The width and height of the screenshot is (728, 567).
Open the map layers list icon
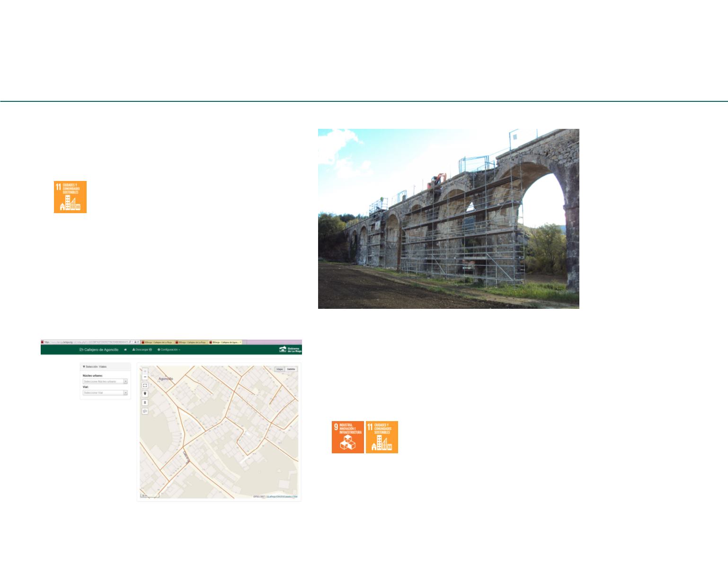click(x=145, y=403)
